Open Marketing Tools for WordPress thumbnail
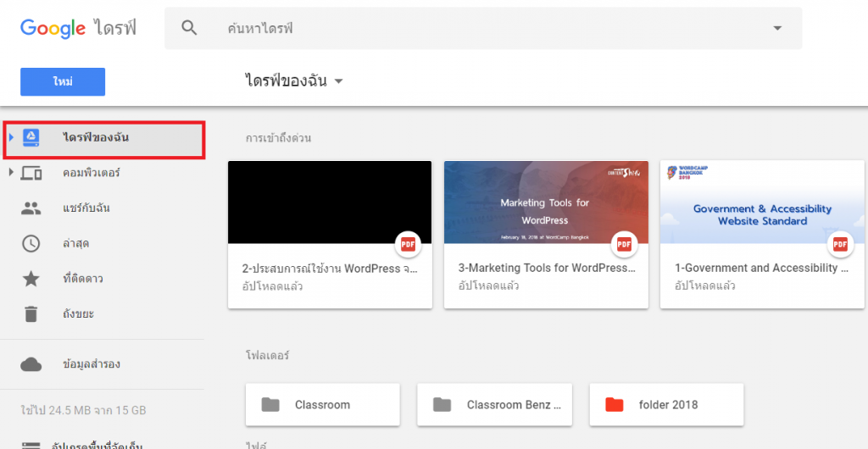The width and height of the screenshot is (868, 449). coord(546,202)
